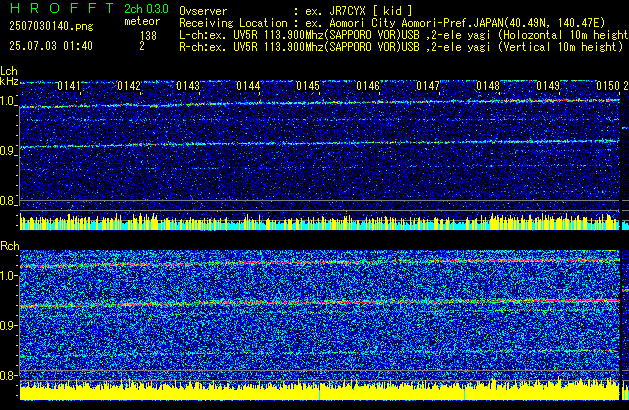
Task: Click the 'meteor' label
Action: click(142, 21)
